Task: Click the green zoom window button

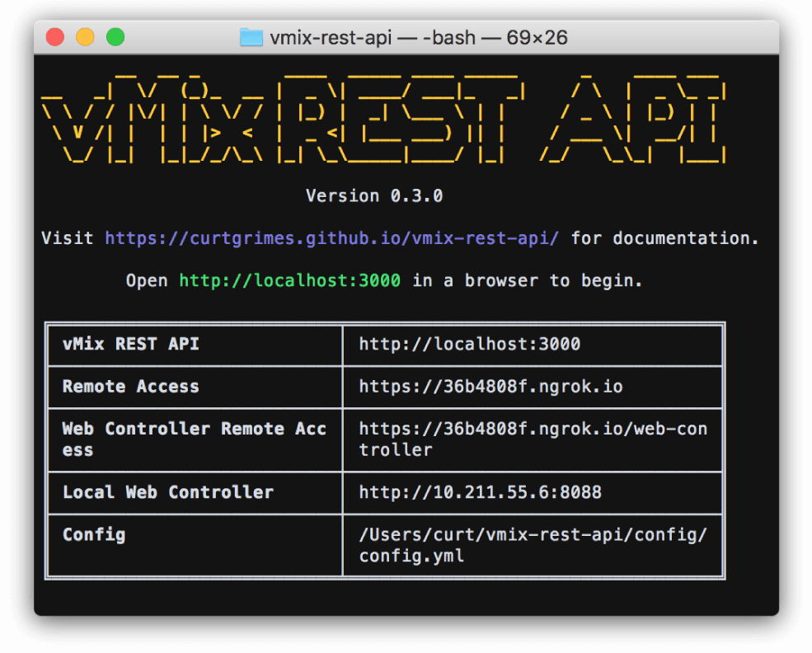Action: pyautogui.click(x=115, y=37)
